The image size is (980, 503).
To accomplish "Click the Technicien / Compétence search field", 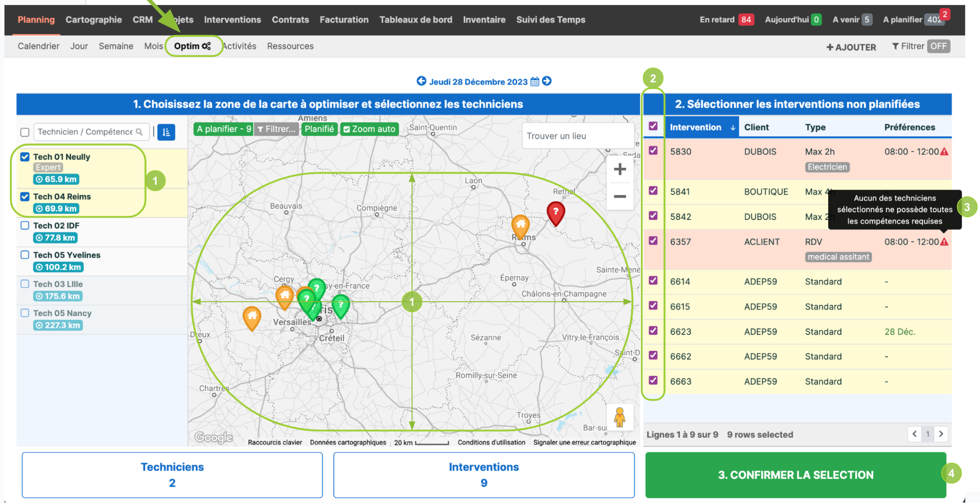I will pos(91,132).
